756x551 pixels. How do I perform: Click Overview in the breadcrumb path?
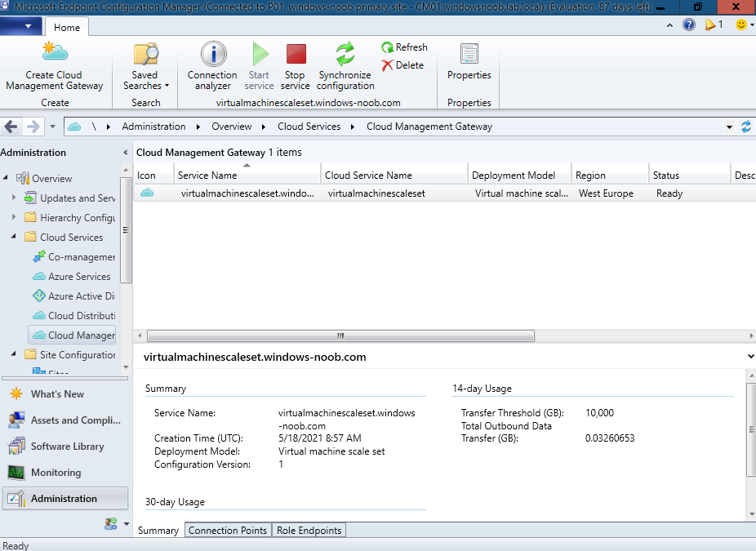click(231, 127)
